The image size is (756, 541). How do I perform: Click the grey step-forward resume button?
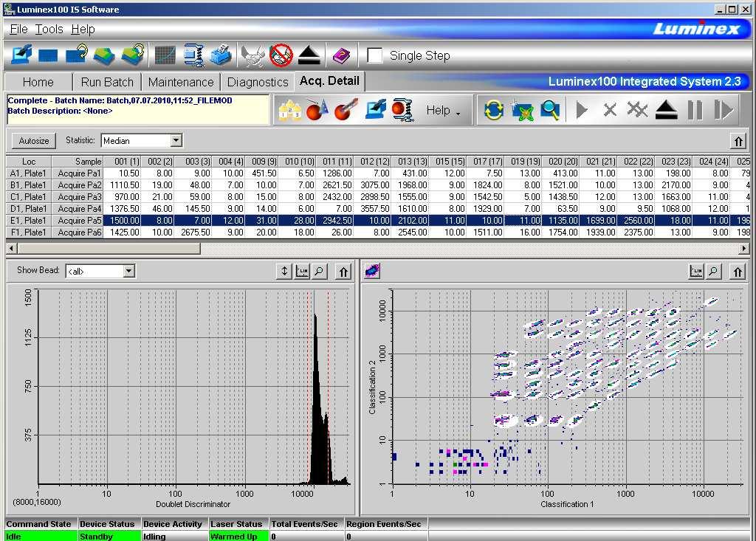[x=724, y=110]
